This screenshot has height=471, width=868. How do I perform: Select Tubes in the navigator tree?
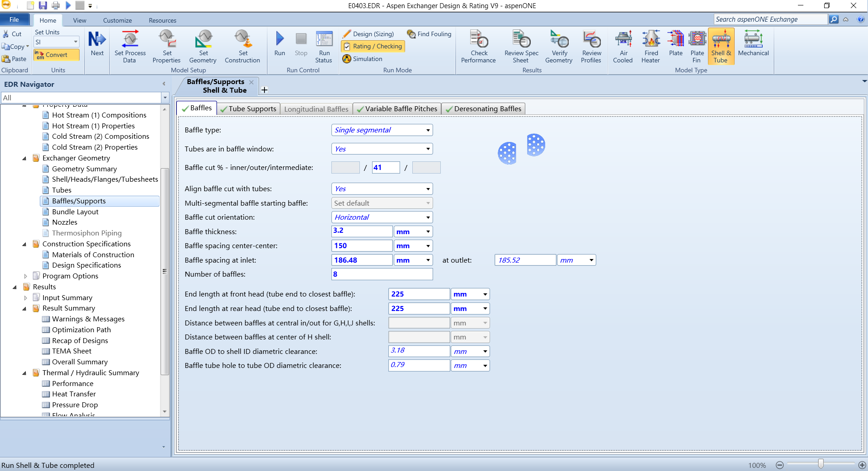[61, 190]
